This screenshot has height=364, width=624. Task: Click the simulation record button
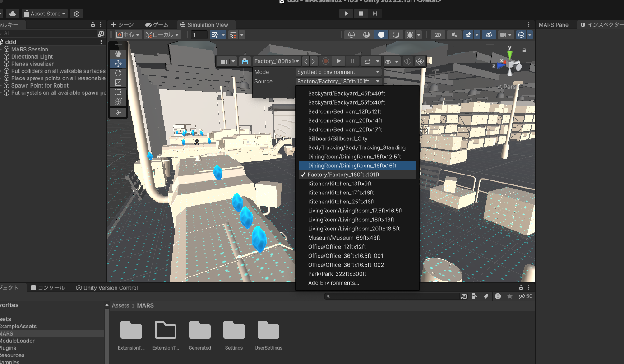[x=325, y=61]
